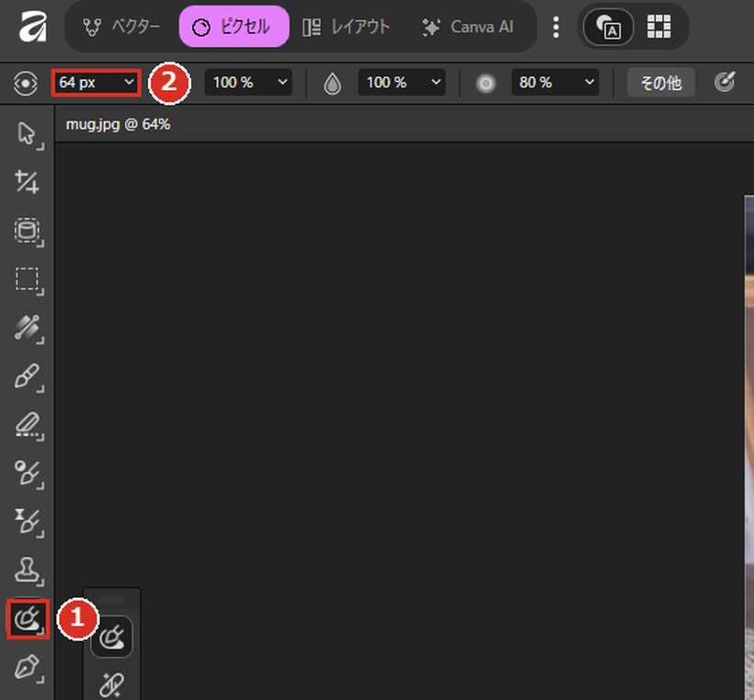
Task: Select the brush tool with hourglass symbol
Action: coord(28,522)
